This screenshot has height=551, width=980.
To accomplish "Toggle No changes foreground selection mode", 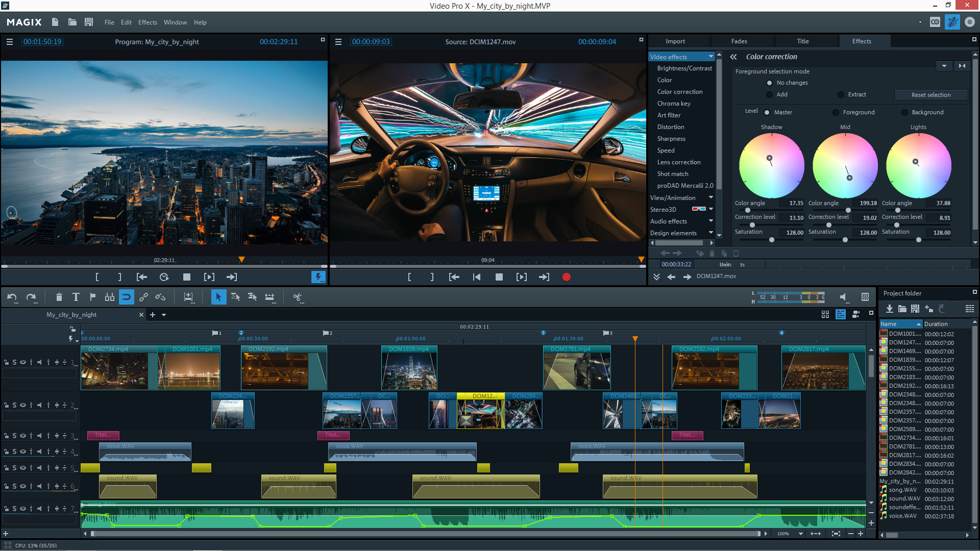I will point(769,82).
